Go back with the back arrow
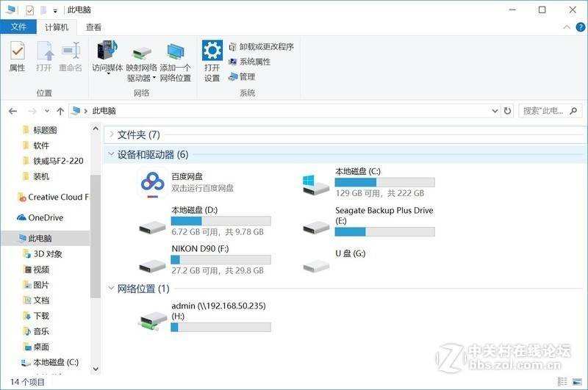Image resolution: width=588 pixels, height=390 pixels. tap(12, 111)
